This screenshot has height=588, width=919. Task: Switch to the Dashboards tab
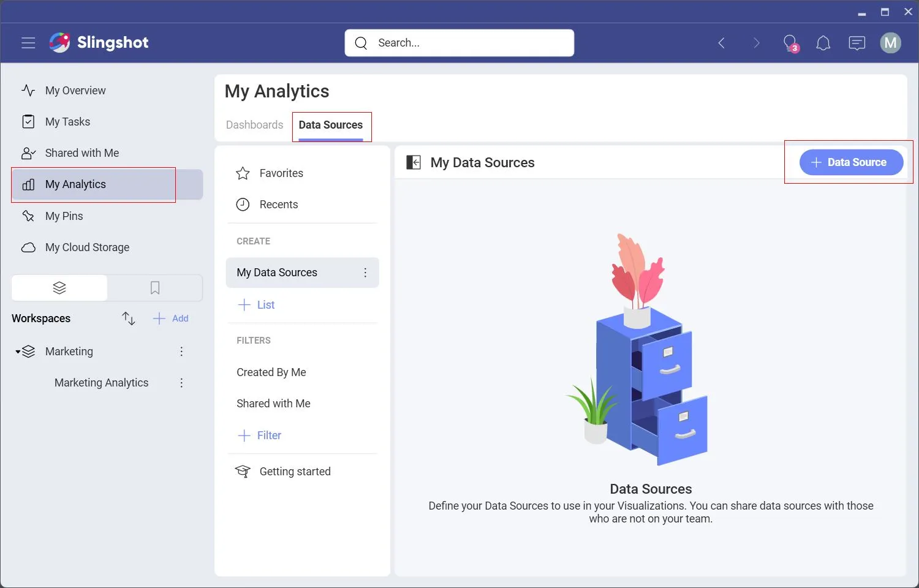(x=254, y=125)
